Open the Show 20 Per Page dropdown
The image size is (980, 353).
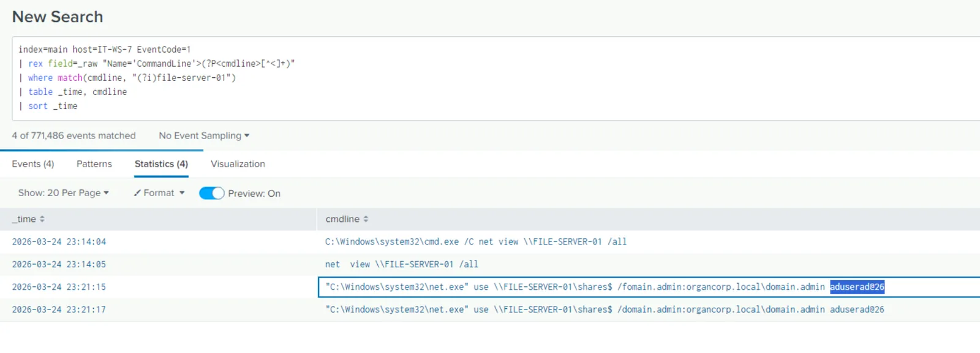(x=64, y=192)
